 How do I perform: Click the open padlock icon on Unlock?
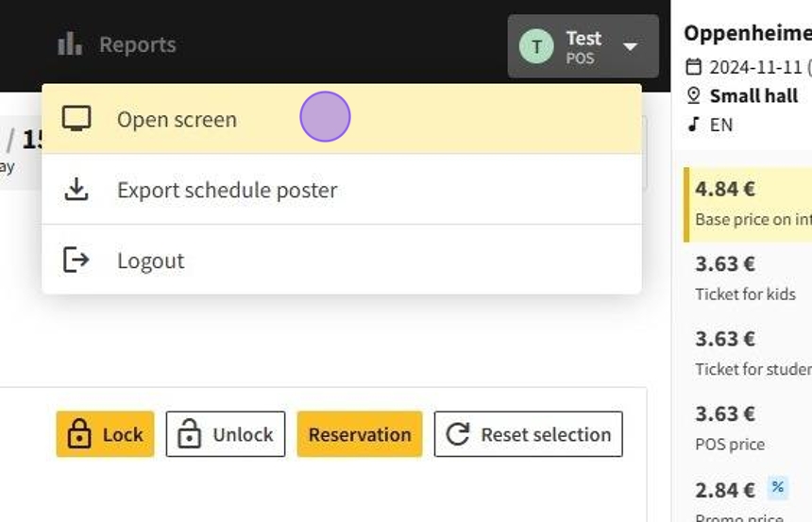tap(190, 434)
